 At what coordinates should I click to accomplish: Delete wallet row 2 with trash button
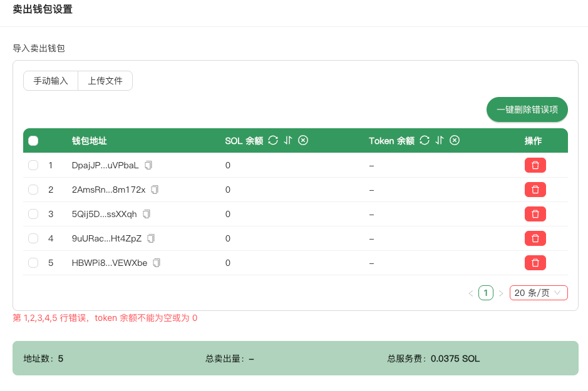pos(535,190)
